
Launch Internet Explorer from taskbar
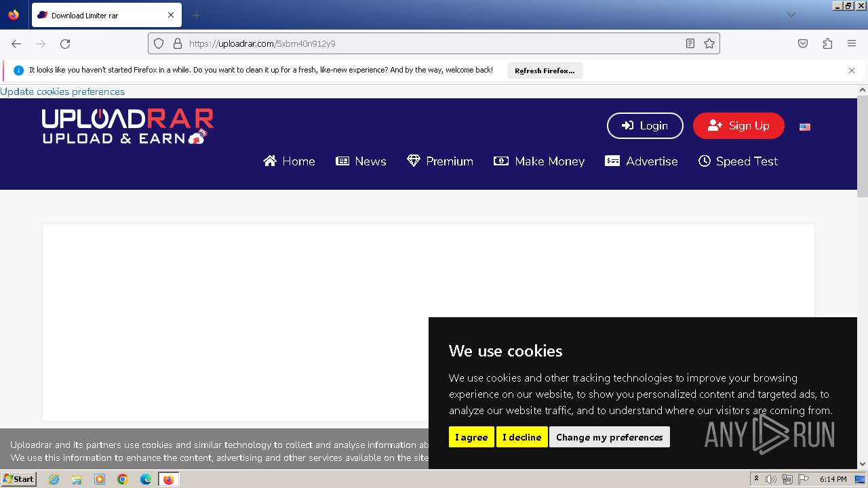coord(54,479)
